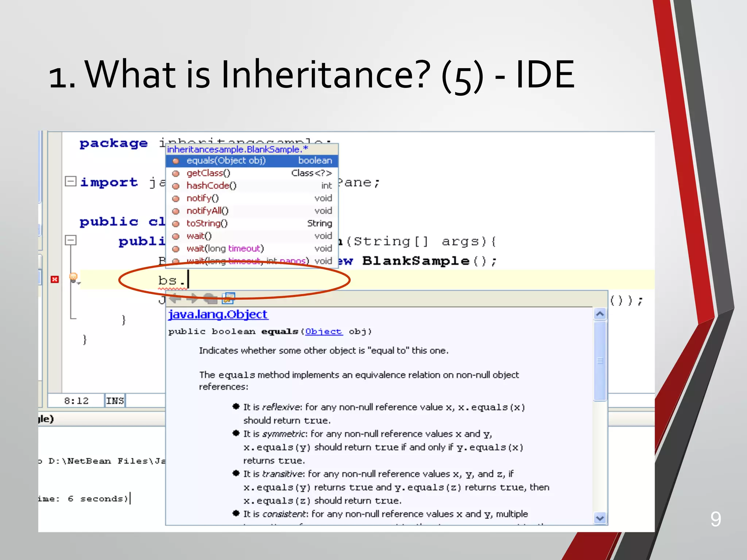Click the Javadoc forward arrow icon

coord(192,299)
